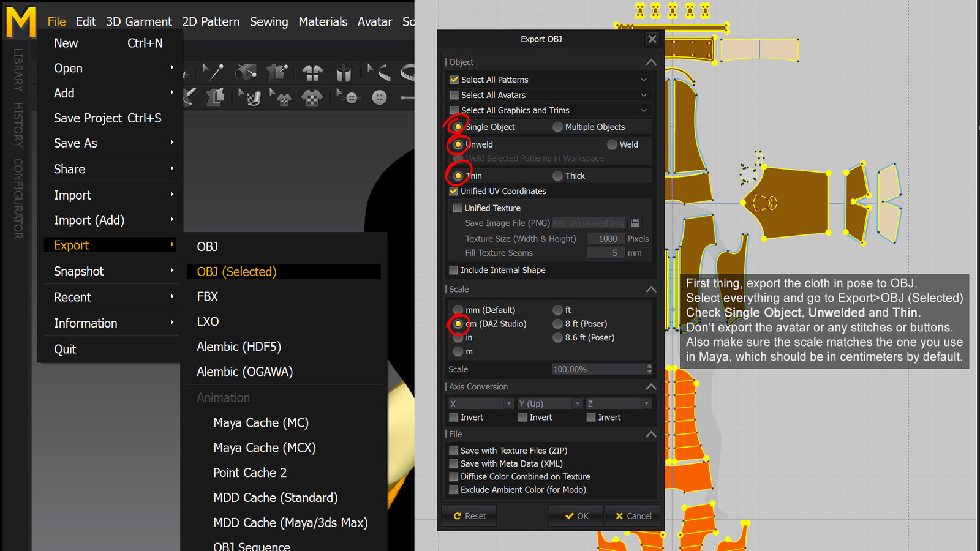Open the HISTORY side tab
Viewport: 980px width, 551px height.
(x=18, y=125)
